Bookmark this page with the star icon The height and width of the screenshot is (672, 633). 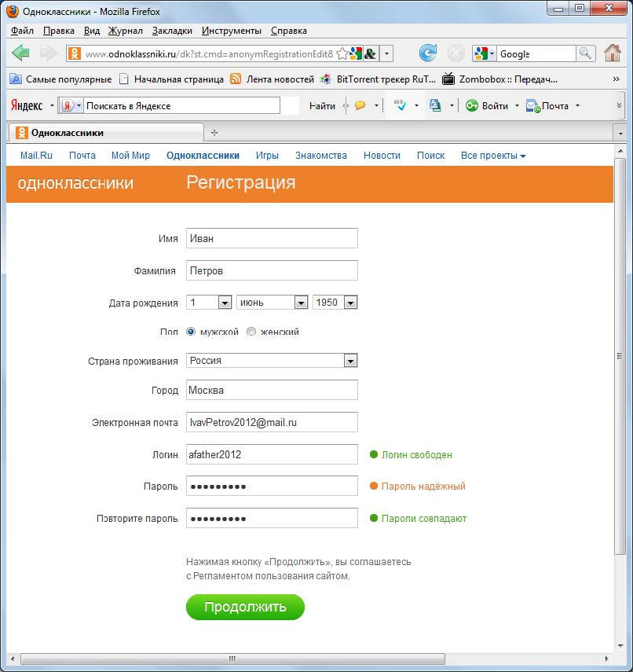coord(342,53)
